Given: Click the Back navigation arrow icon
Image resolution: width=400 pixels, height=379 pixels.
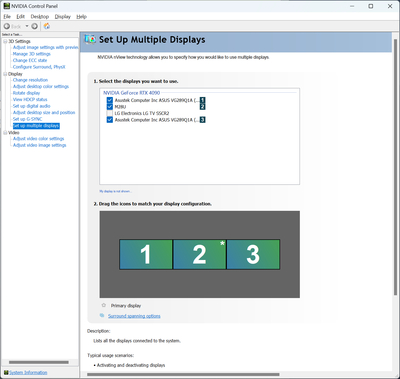Looking at the screenshot, I should coord(7,26).
